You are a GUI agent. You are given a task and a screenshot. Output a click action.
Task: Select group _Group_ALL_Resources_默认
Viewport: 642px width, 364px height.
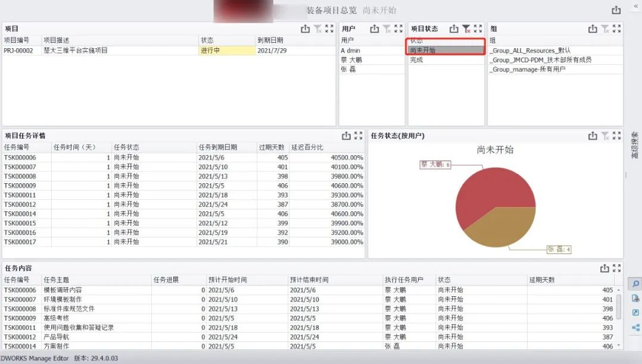[x=555, y=51]
